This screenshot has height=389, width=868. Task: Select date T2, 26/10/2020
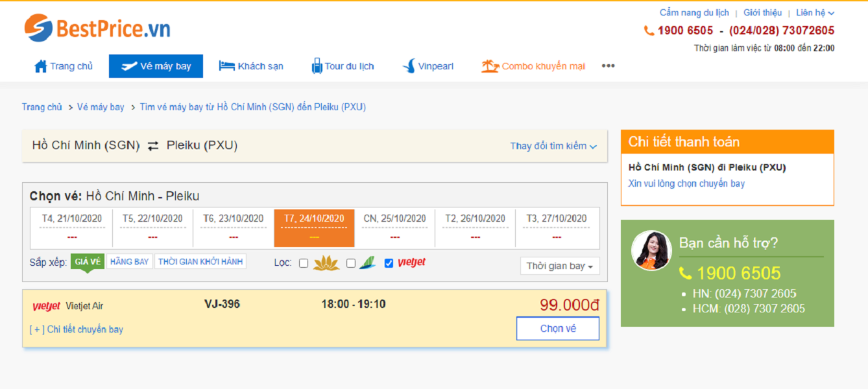point(475,228)
